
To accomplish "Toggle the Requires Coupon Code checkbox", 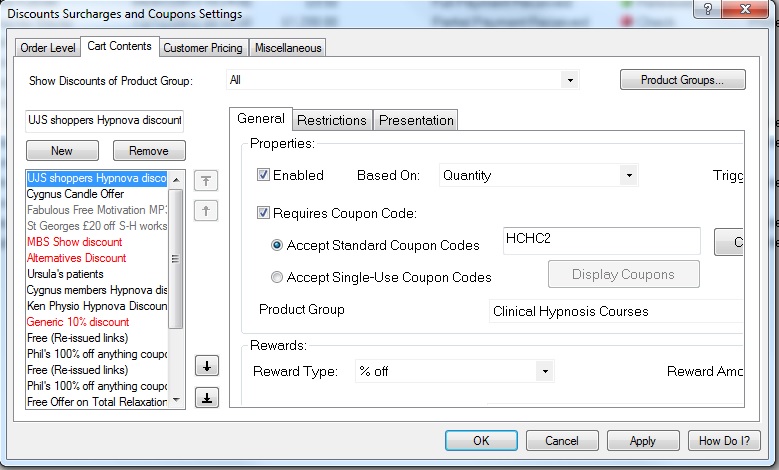I will [264, 212].
